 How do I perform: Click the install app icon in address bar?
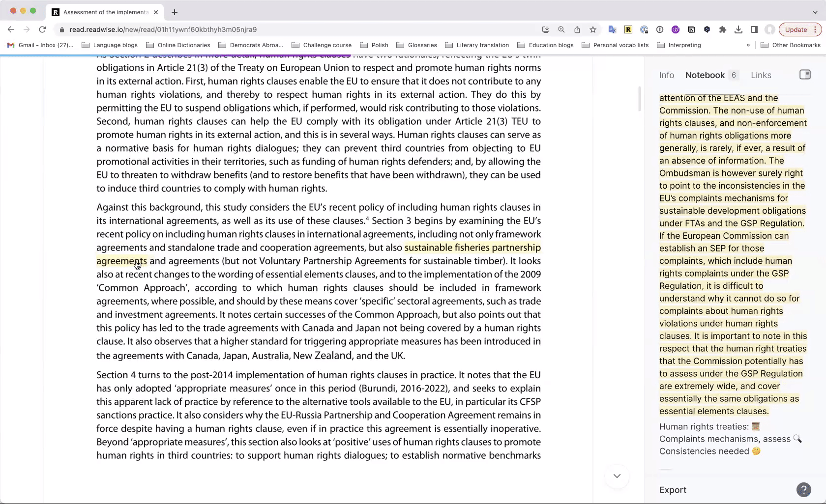(546, 29)
